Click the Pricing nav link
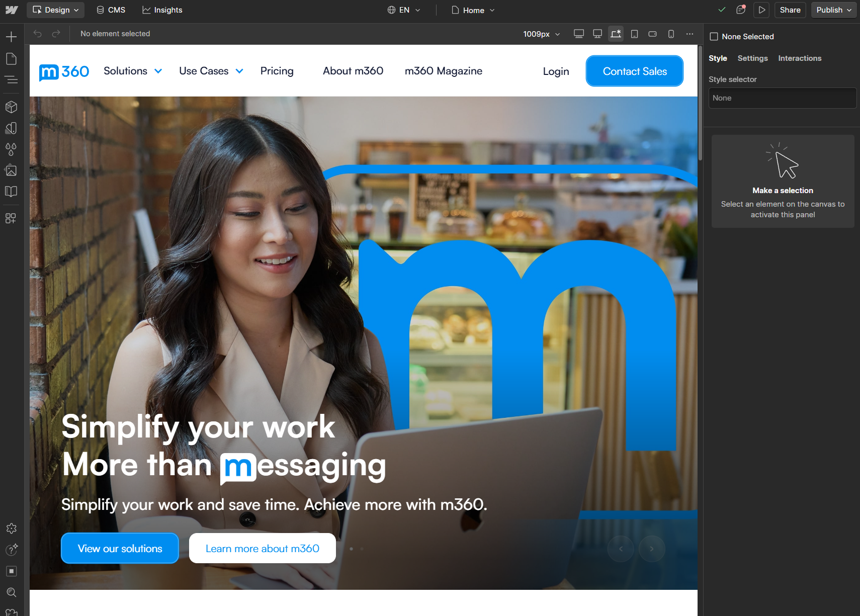This screenshot has width=860, height=616. 277,71
